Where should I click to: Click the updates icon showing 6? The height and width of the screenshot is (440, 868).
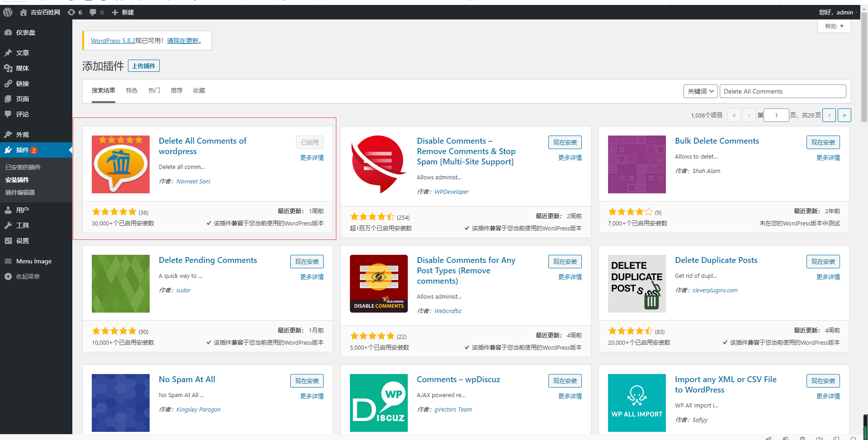(x=71, y=12)
